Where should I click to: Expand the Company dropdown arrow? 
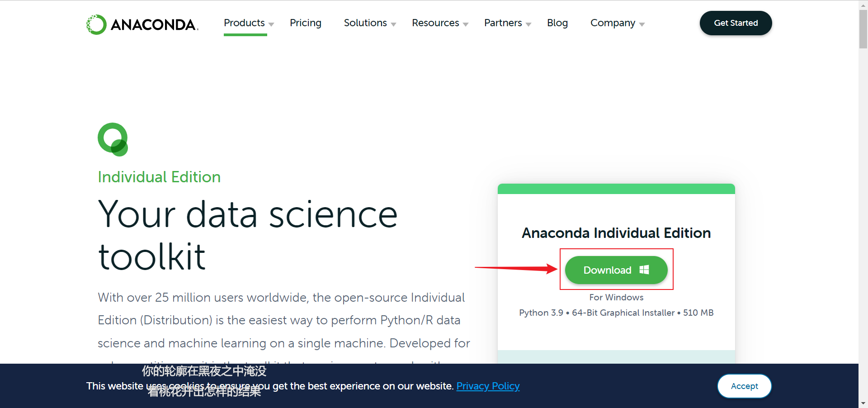coord(642,24)
